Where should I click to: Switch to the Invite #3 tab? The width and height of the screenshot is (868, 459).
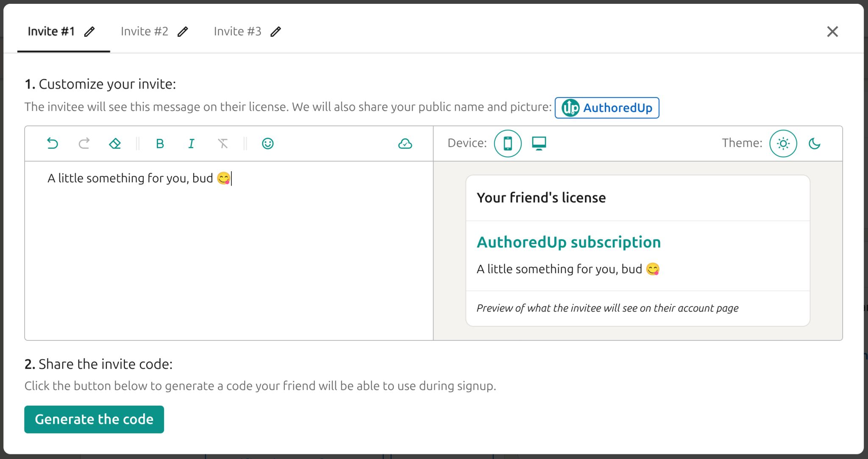click(238, 31)
